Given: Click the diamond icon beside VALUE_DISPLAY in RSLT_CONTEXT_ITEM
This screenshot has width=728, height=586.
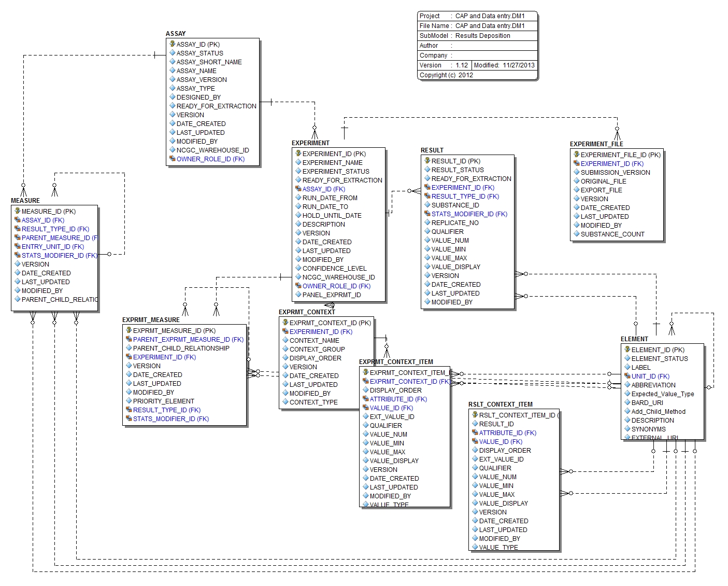Looking at the screenshot, I should (x=474, y=503).
